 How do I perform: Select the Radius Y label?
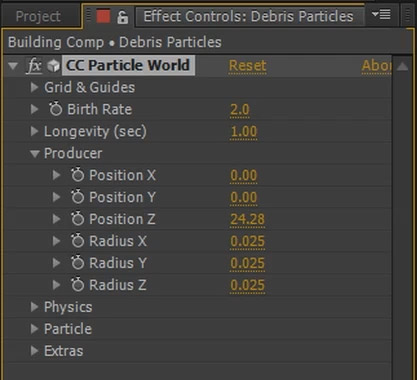point(118,263)
